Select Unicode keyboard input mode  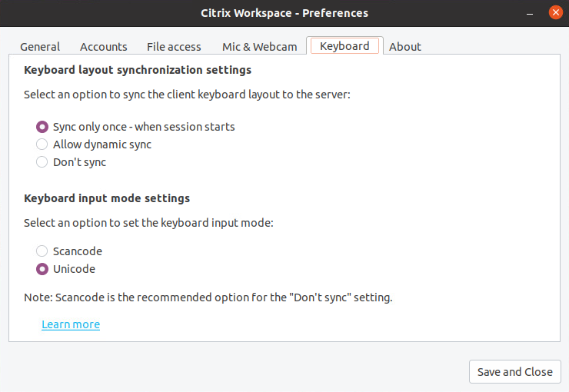click(x=42, y=269)
